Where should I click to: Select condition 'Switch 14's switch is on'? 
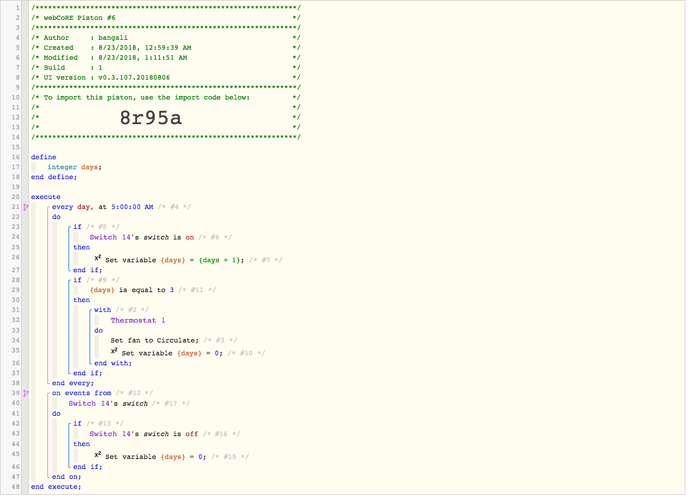click(x=142, y=237)
